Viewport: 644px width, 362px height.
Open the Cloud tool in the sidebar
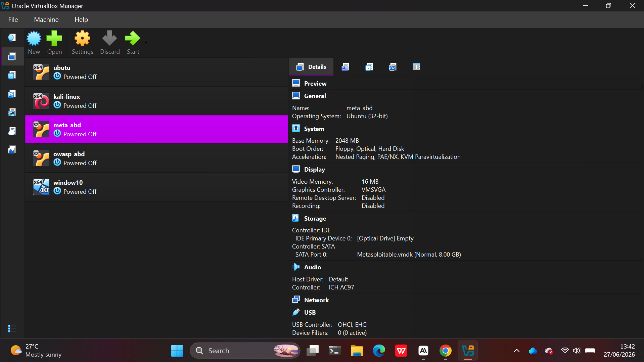click(x=12, y=131)
